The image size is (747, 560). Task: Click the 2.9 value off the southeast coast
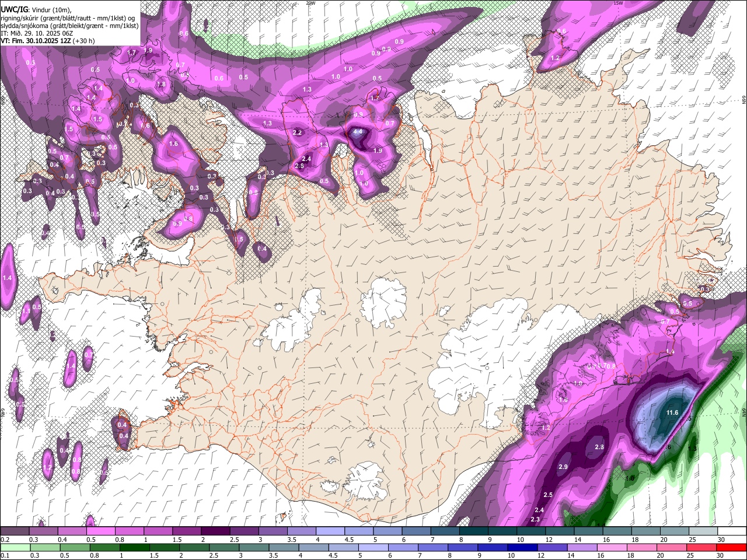tap(563, 467)
